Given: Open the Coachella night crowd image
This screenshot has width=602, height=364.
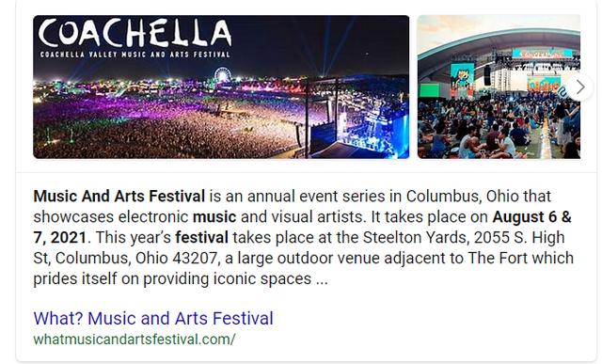Looking at the screenshot, I should pos(221,87).
